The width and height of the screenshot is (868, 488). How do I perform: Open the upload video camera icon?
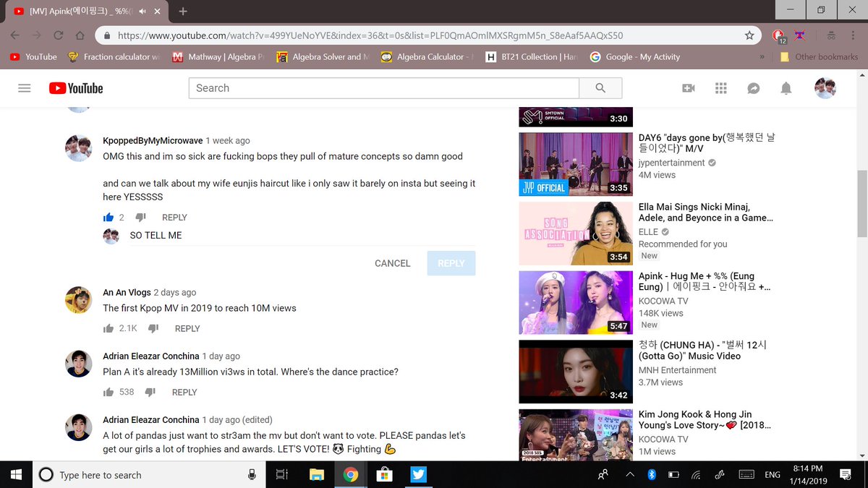pyautogui.click(x=689, y=88)
